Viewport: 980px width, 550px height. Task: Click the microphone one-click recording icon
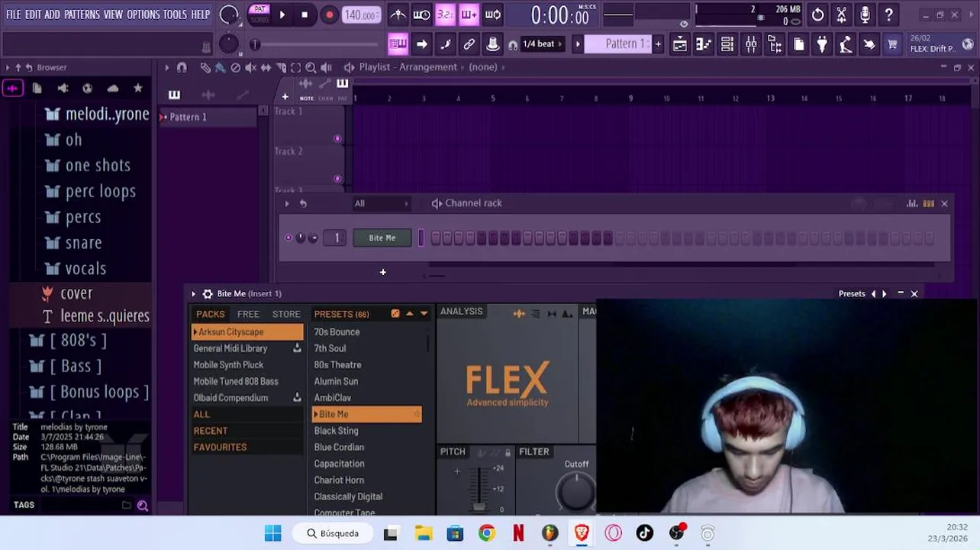click(865, 15)
